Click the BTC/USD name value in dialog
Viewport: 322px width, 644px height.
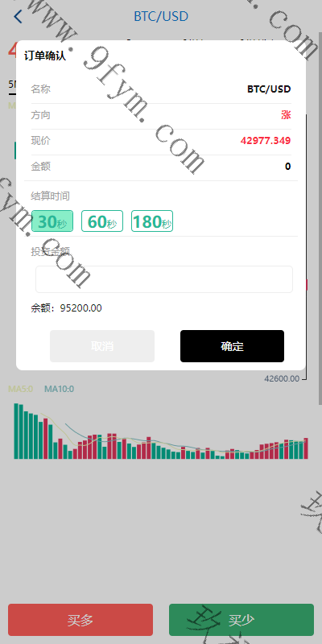point(269,89)
